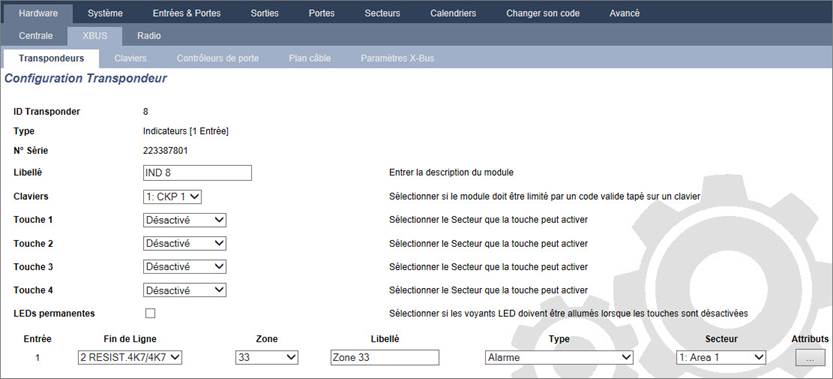Click the type text Indicateurs [1 Entrée]

[x=186, y=131]
